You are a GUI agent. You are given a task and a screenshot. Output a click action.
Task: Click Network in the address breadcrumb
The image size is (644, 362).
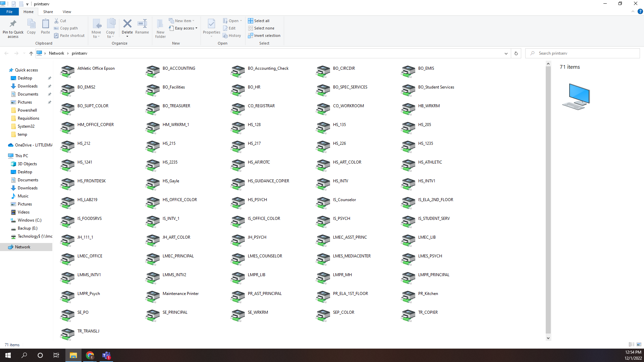pyautogui.click(x=56, y=53)
